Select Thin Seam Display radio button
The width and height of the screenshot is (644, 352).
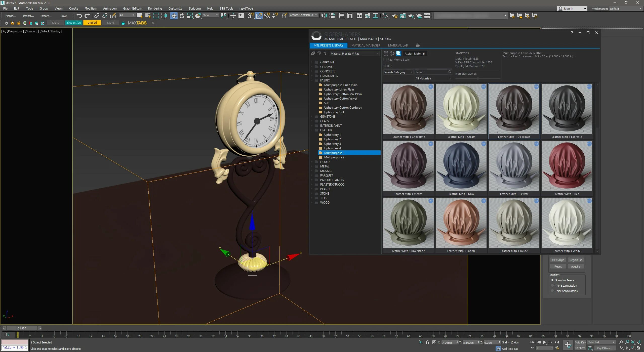(552, 285)
